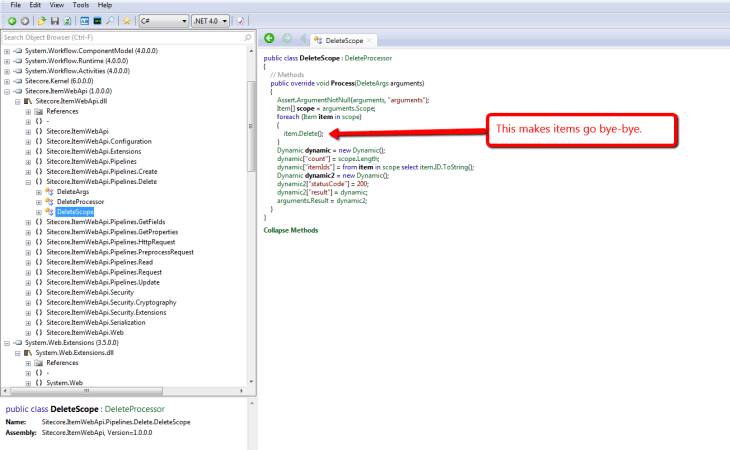Image resolution: width=730 pixels, height=450 pixels.
Task: Click the Save floppy disk toolbar icon
Action: click(x=54, y=20)
